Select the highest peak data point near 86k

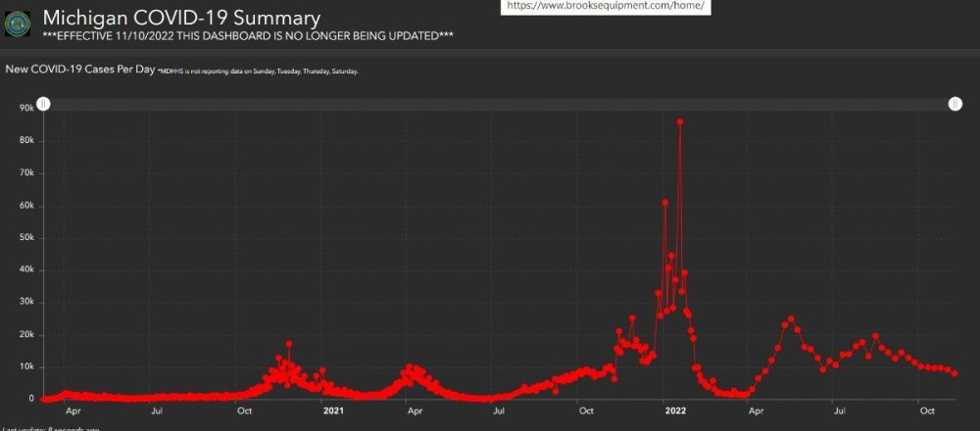point(680,122)
